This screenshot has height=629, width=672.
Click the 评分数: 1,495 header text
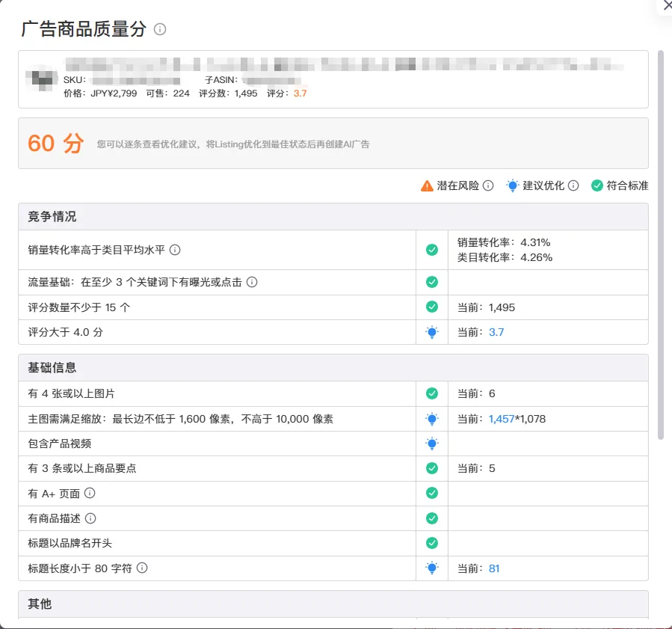[x=228, y=93]
